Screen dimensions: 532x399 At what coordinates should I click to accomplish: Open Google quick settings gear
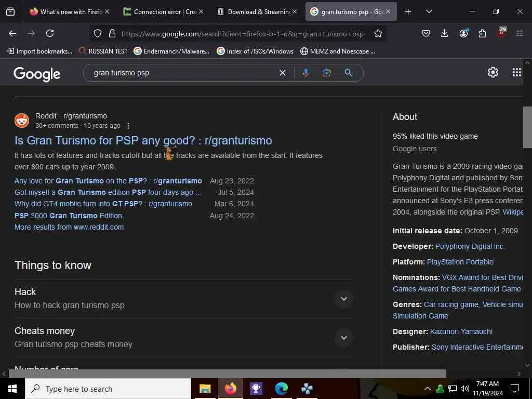pyautogui.click(x=493, y=72)
